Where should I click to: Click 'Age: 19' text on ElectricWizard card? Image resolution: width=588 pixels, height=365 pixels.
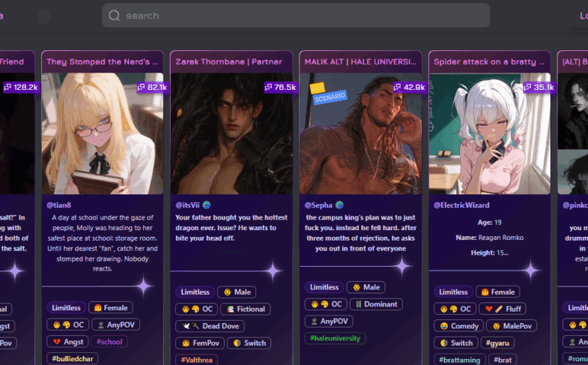pyautogui.click(x=489, y=223)
